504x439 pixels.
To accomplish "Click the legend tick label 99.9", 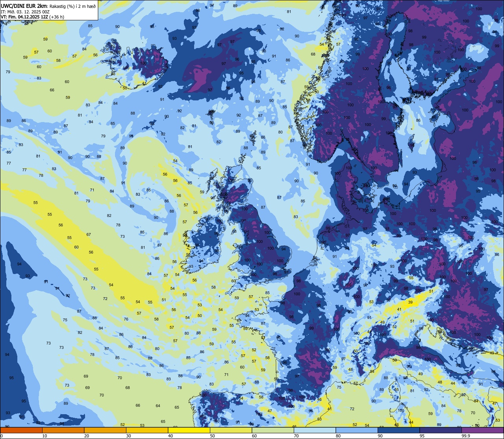I will (x=466, y=436).
